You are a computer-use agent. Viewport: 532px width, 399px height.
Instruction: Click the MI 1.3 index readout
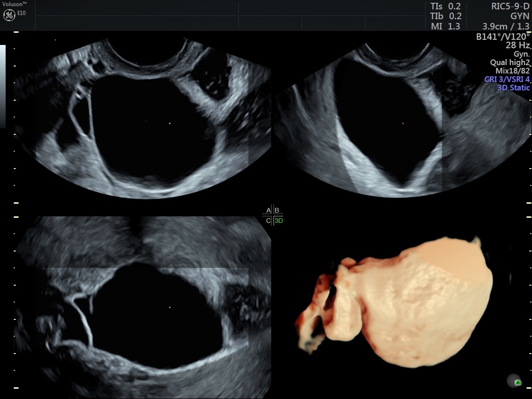[x=445, y=27]
